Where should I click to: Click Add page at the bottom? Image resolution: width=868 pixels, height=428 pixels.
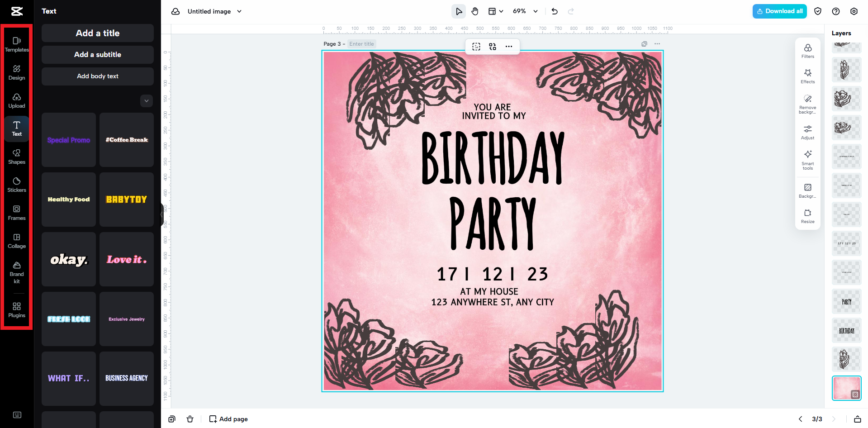(228, 418)
